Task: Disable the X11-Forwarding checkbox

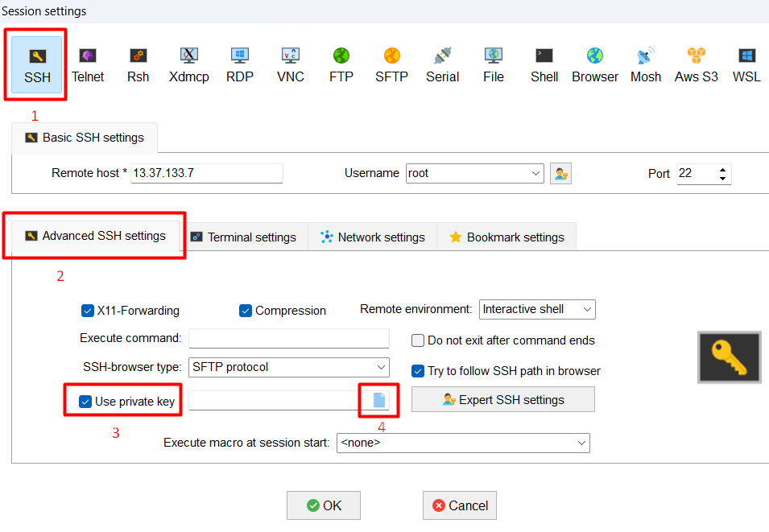Action: [x=87, y=311]
